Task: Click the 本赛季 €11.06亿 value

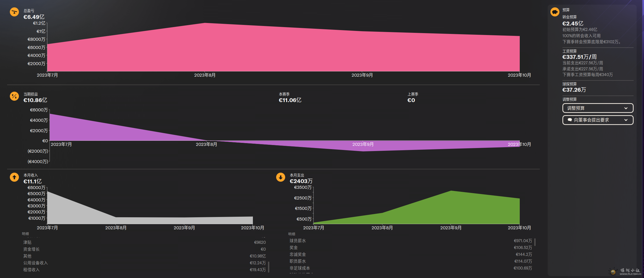Action: point(290,100)
